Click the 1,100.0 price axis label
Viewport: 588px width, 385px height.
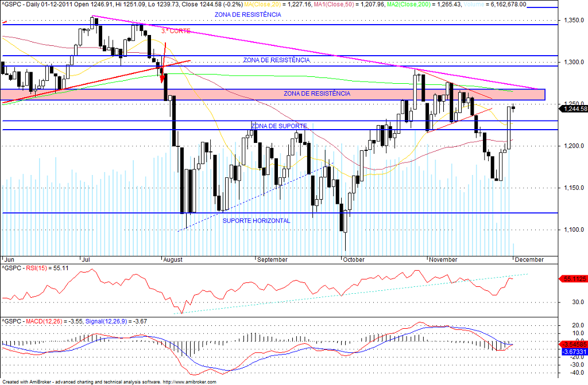click(x=574, y=230)
